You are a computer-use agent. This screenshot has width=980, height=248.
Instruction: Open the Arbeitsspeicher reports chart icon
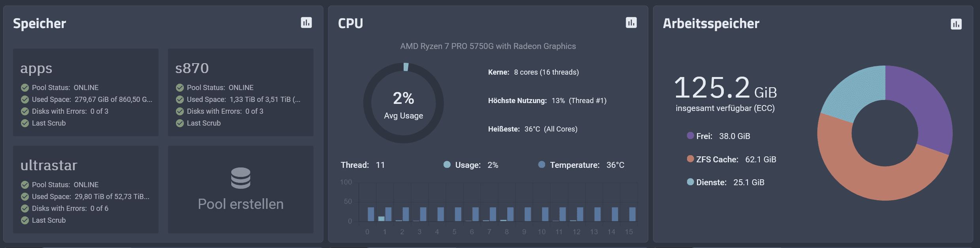[x=956, y=24]
